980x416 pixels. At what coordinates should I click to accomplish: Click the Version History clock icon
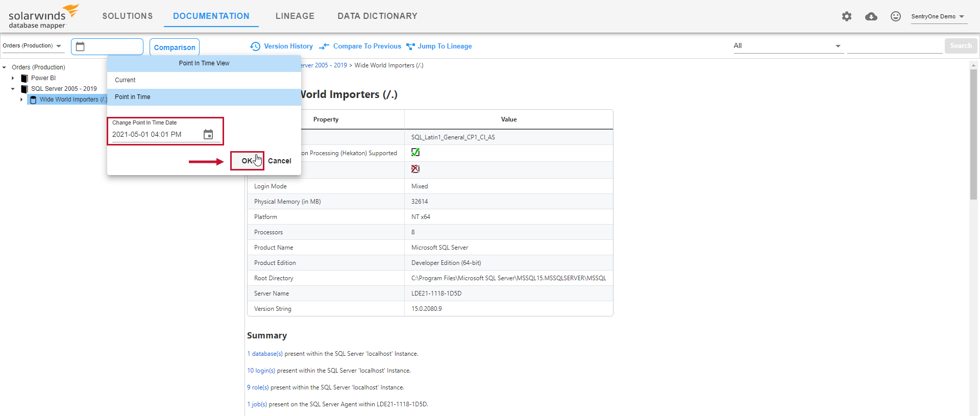click(255, 46)
